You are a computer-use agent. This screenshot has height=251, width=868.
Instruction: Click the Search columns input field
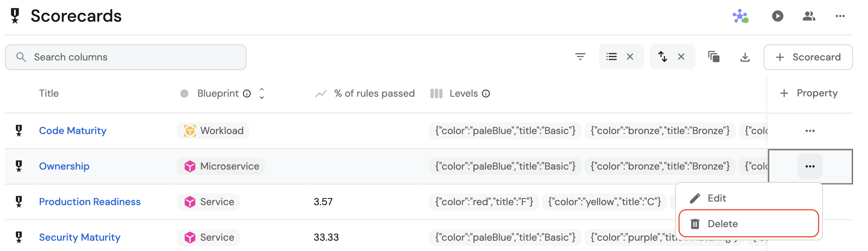pyautogui.click(x=135, y=57)
